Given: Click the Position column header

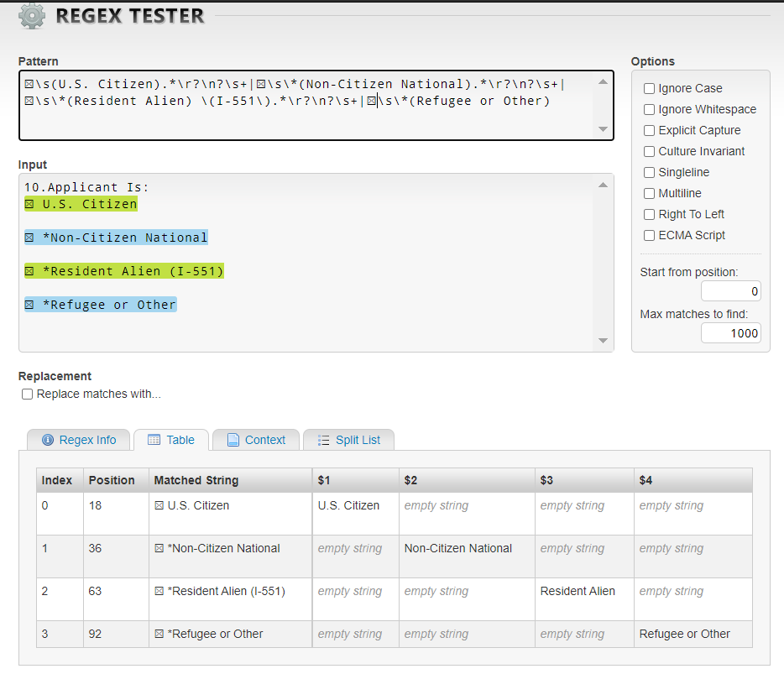Looking at the screenshot, I should point(116,480).
